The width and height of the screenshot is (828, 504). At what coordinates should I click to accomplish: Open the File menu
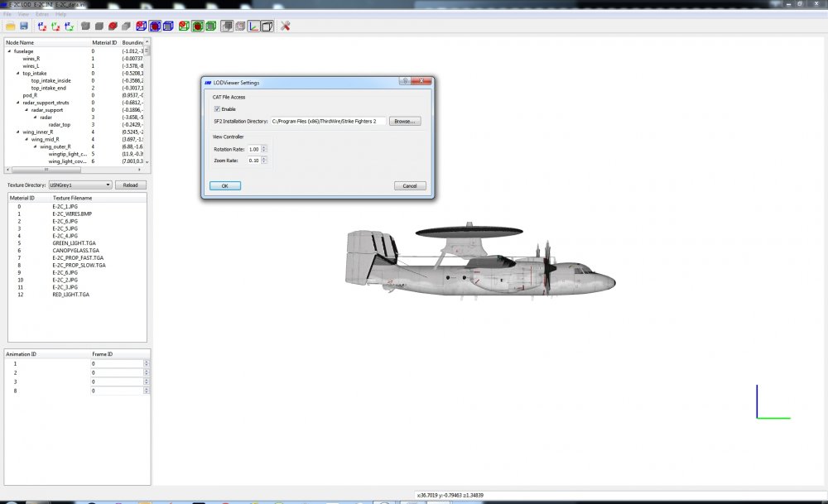(7, 14)
